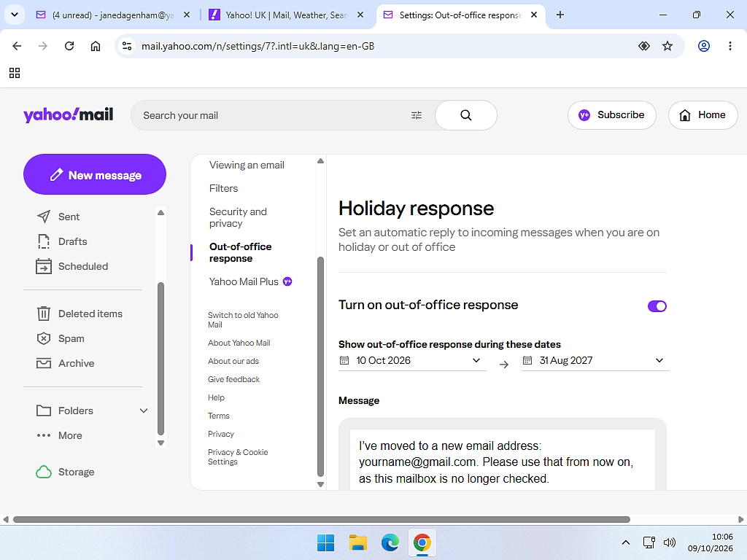Open the Chrome profile avatar icon
This screenshot has height=560, width=747.
pyautogui.click(x=704, y=46)
